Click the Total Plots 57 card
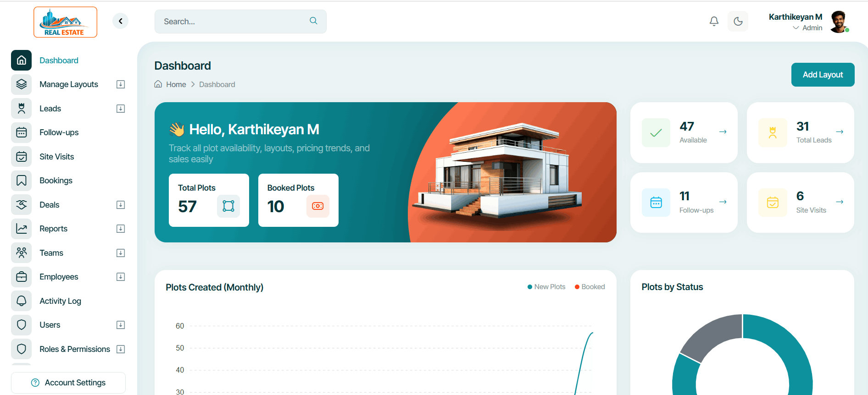868x395 pixels. click(209, 200)
